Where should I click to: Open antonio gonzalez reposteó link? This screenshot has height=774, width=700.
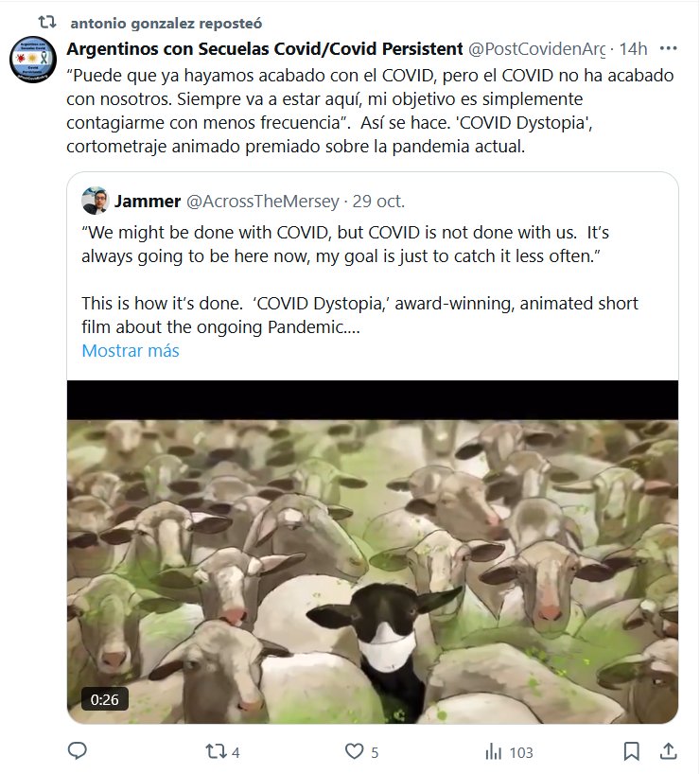click(166, 22)
